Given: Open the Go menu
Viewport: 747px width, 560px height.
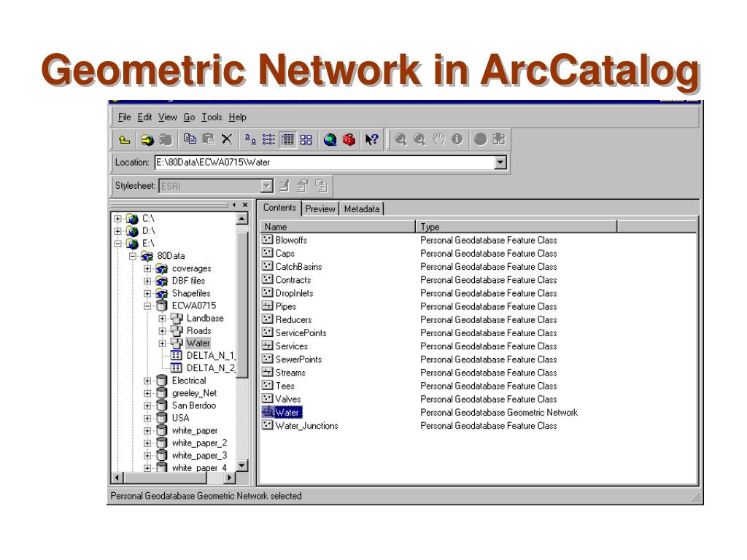Looking at the screenshot, I should pos(189,117).
